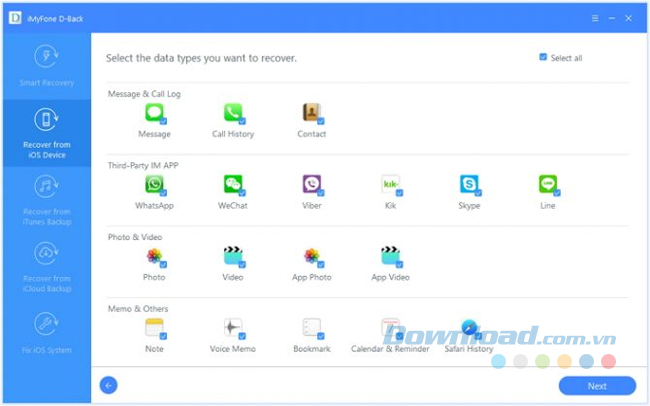Click the Memo & Others heading

tap(138, 309)
